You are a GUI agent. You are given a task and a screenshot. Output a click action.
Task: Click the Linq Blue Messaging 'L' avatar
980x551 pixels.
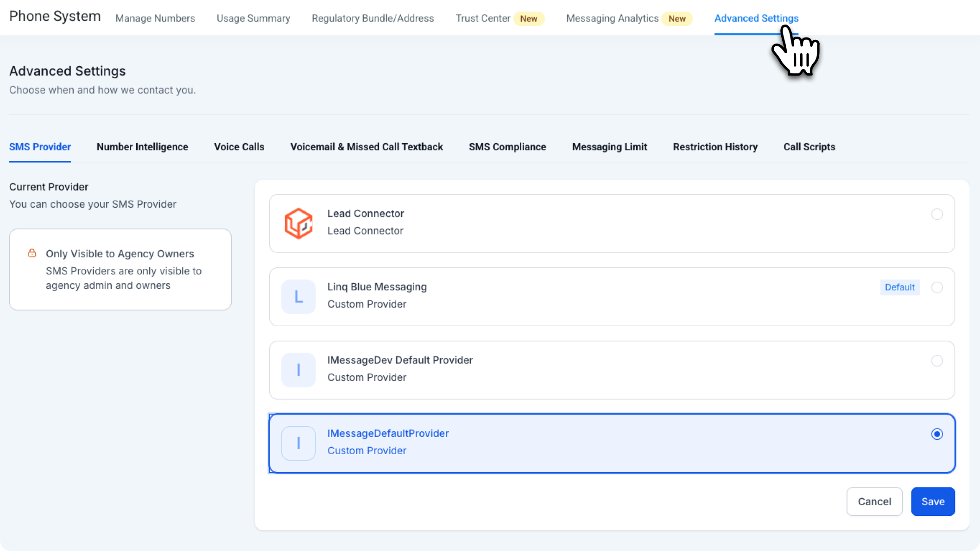[298, 297]
